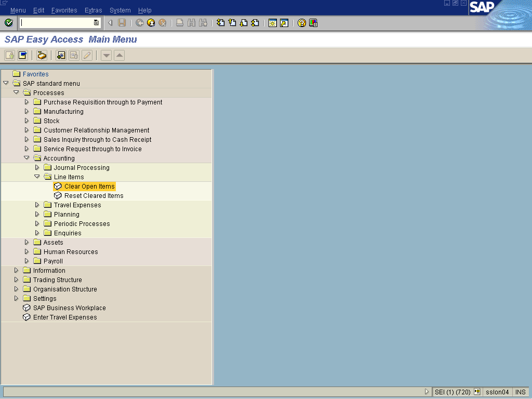This screenshot has width=532, height=399.
Task: Click the SAP Business Workplace toolbar icon
Action: click(42, 55)
